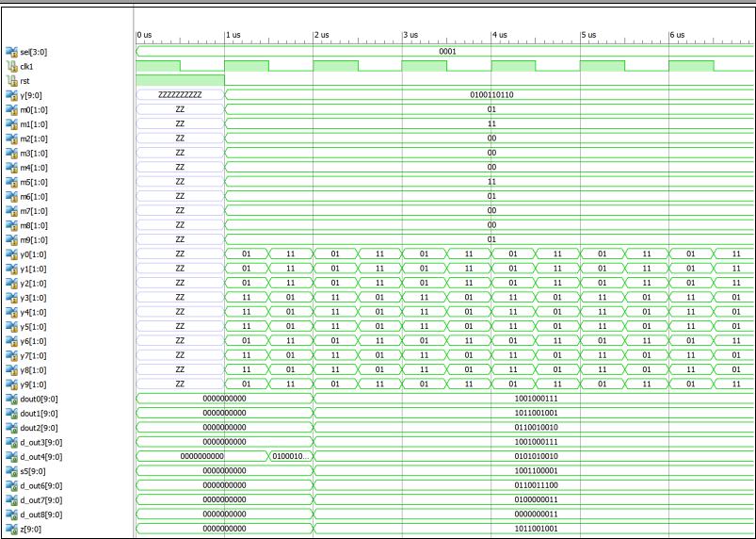This screenshot has width=756, height=539.
Task: Click the 2 us mark on time ruler
Action: pyautogui.click(x=321, y=35)
